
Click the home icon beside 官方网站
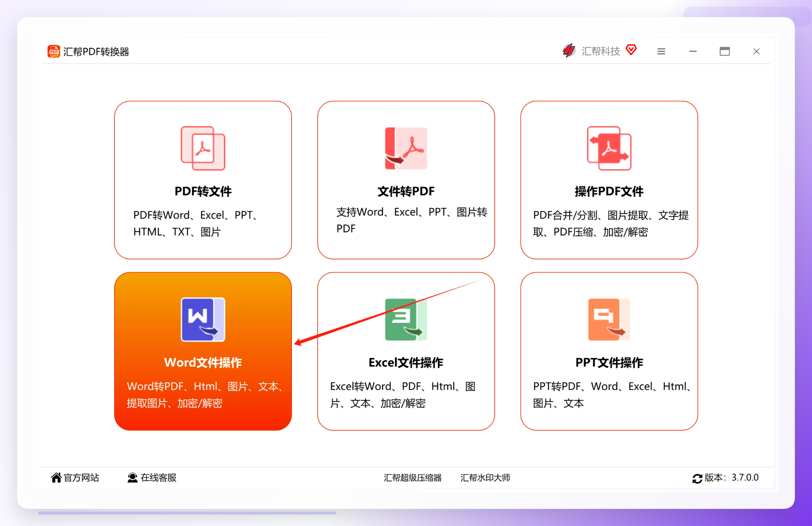pos(56,477)
